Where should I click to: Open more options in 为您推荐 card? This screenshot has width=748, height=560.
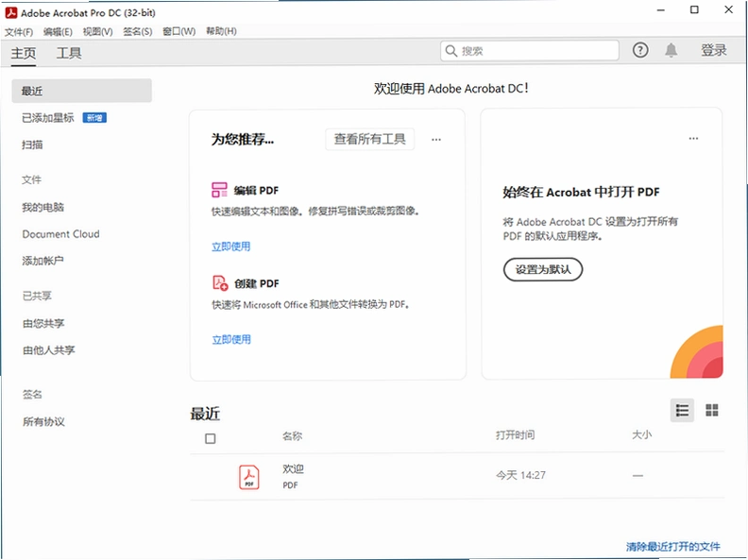[x=436, y=140]
